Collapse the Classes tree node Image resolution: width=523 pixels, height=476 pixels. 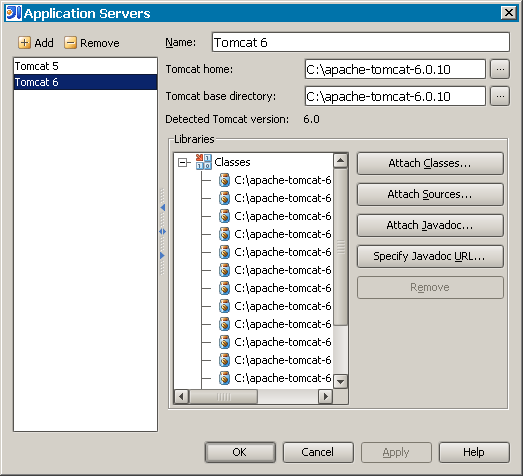(x=182, y=162)
